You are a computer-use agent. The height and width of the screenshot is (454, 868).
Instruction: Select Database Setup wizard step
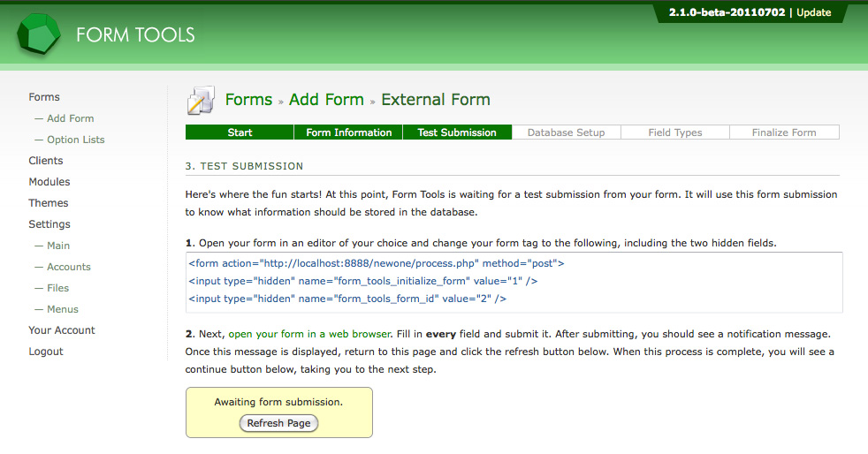coord(567,132)
